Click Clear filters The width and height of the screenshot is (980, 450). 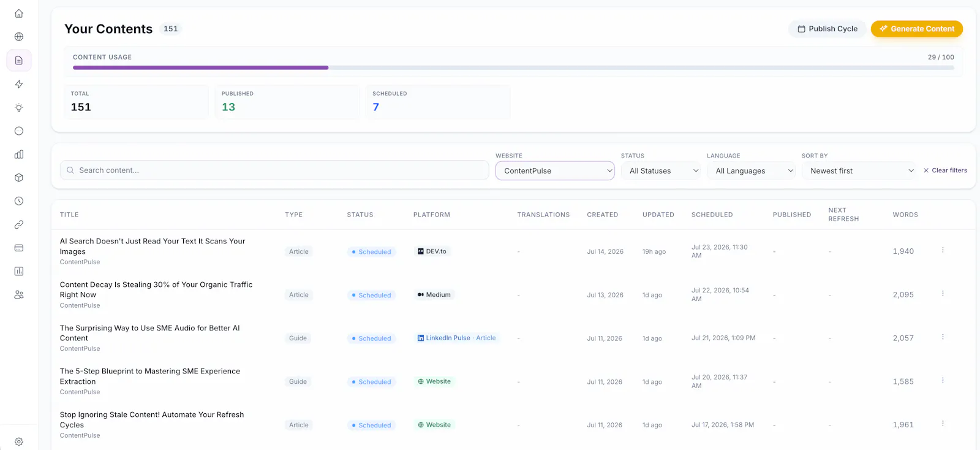[x=945, y=170]
